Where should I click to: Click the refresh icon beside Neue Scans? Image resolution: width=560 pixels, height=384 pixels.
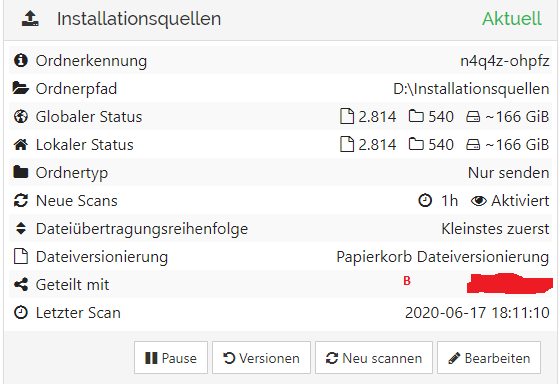[21, 200]
